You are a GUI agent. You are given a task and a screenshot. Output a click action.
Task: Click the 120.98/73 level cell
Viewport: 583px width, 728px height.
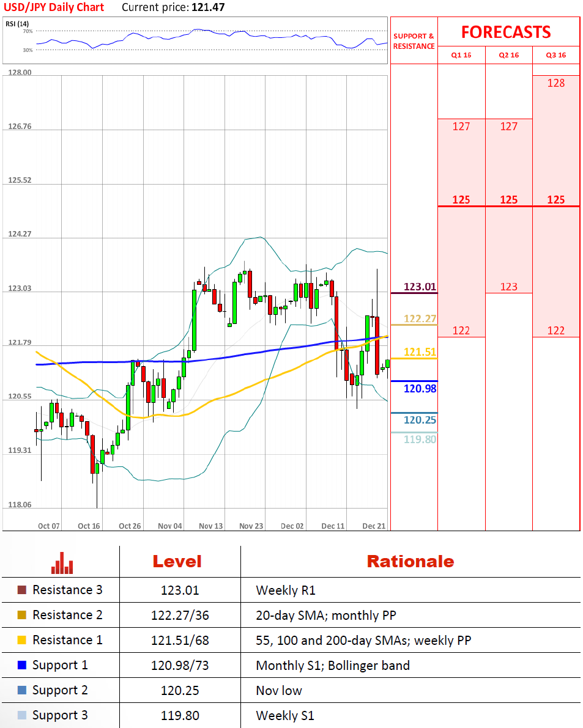[180, 666]
